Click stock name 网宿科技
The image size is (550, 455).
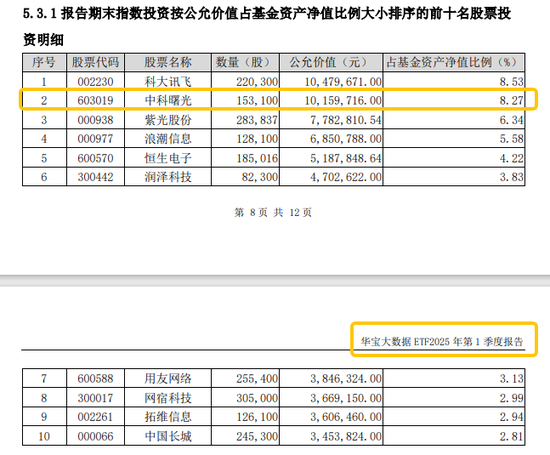[168, 398]
